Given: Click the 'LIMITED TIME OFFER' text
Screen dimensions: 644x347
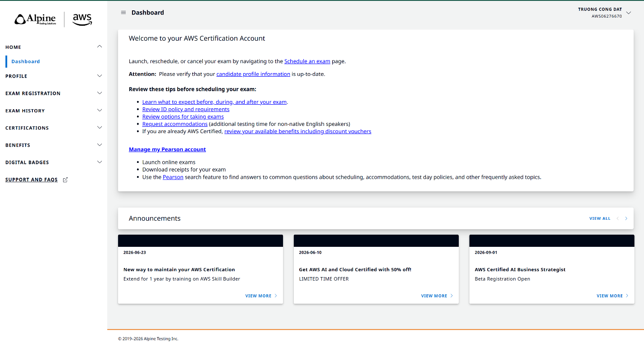Looking at the screenshot, I should [324, 279].
